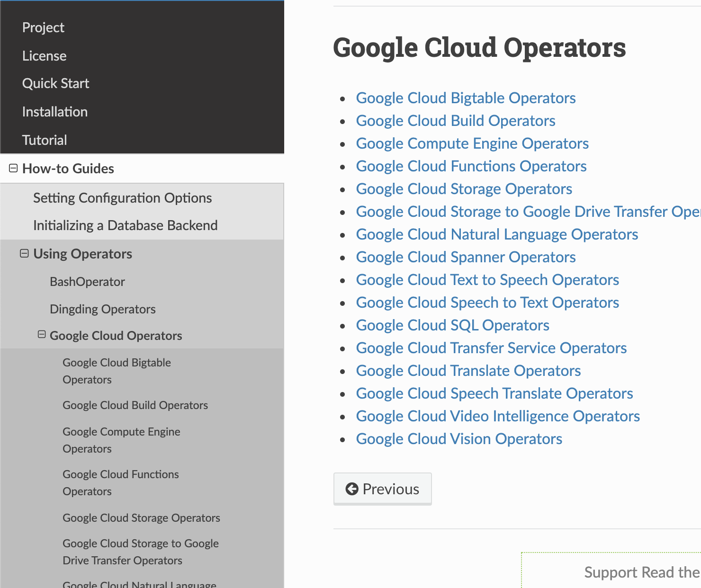The image size is (701, 588).
Task: Open the License sidebar item
Action: [44, 56]
